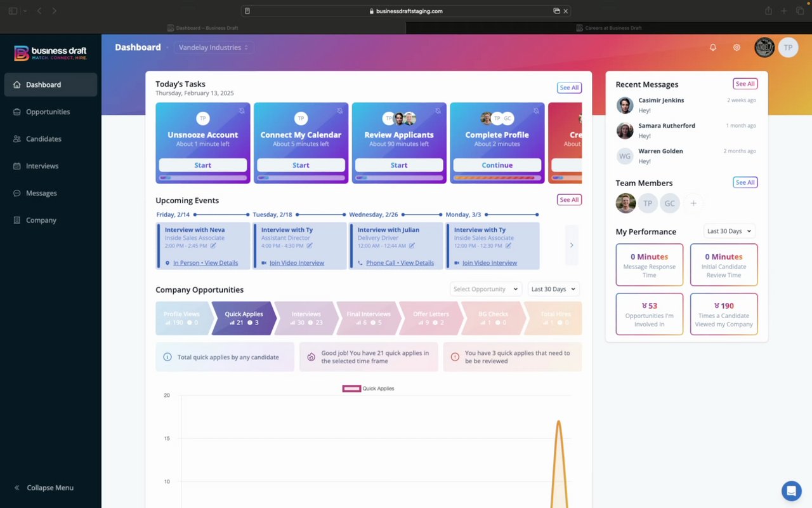Snooze the Review Applicants task card
Screen dimensions: 812x508
438,110
